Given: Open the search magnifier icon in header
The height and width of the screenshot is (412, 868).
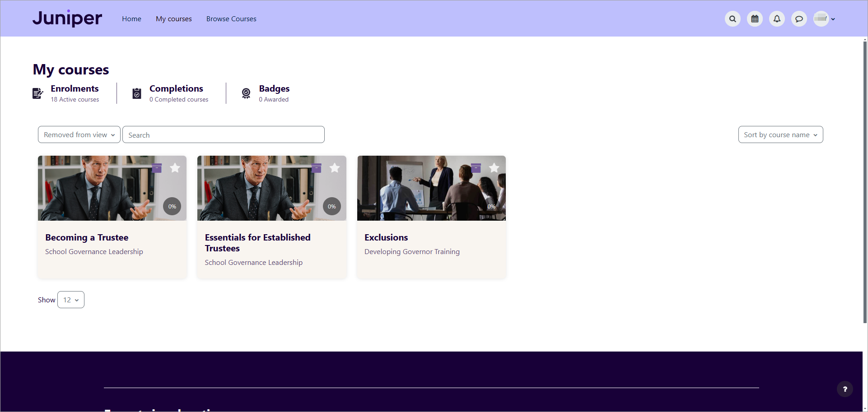Looking at the screenshot, I should (x=733, y=19).
